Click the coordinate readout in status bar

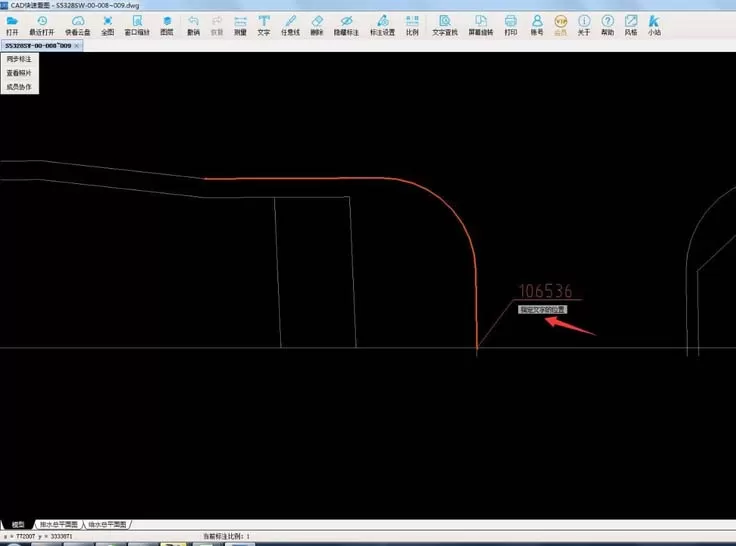tap(38, 536)
